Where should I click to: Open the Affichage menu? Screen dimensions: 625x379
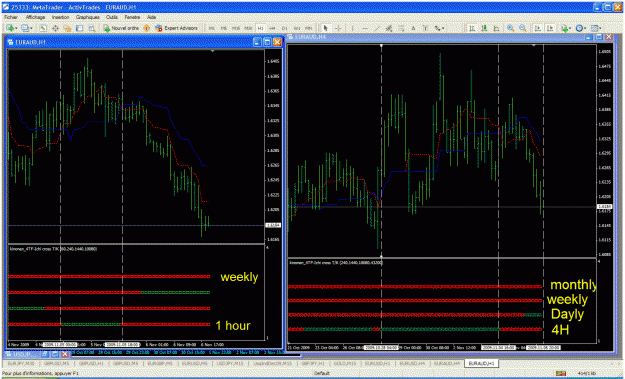coord(35,17)
